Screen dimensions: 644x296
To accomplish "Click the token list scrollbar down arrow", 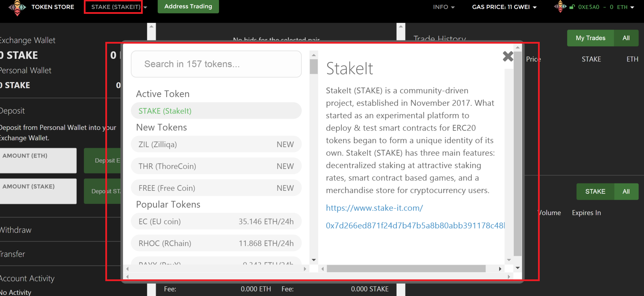I will coord(314,260).
